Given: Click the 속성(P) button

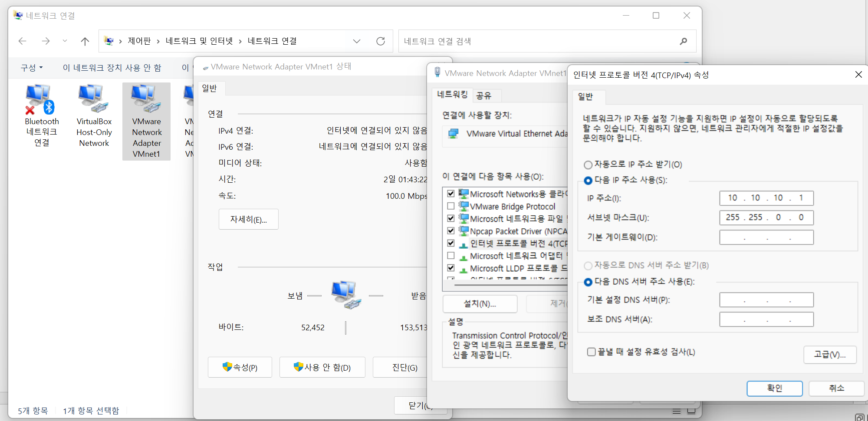Looking at the screenshot, I should point(240,367).
